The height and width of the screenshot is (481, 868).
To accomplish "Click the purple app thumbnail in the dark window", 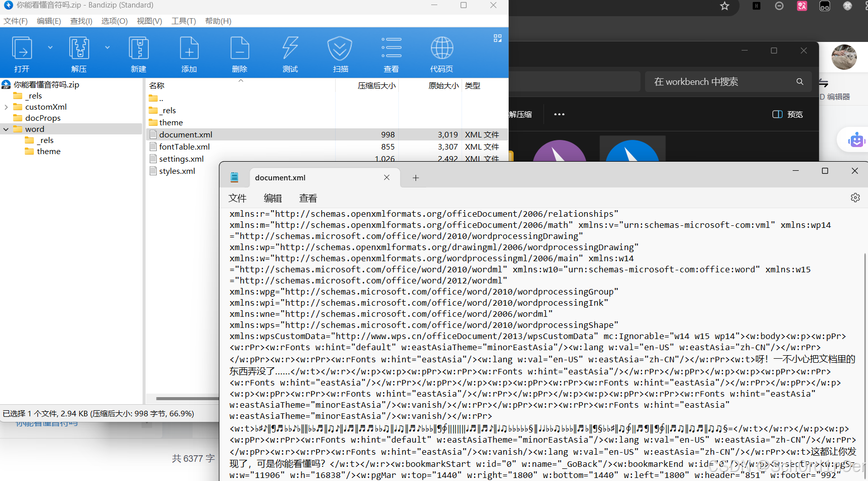I will (x=559, y=151).
